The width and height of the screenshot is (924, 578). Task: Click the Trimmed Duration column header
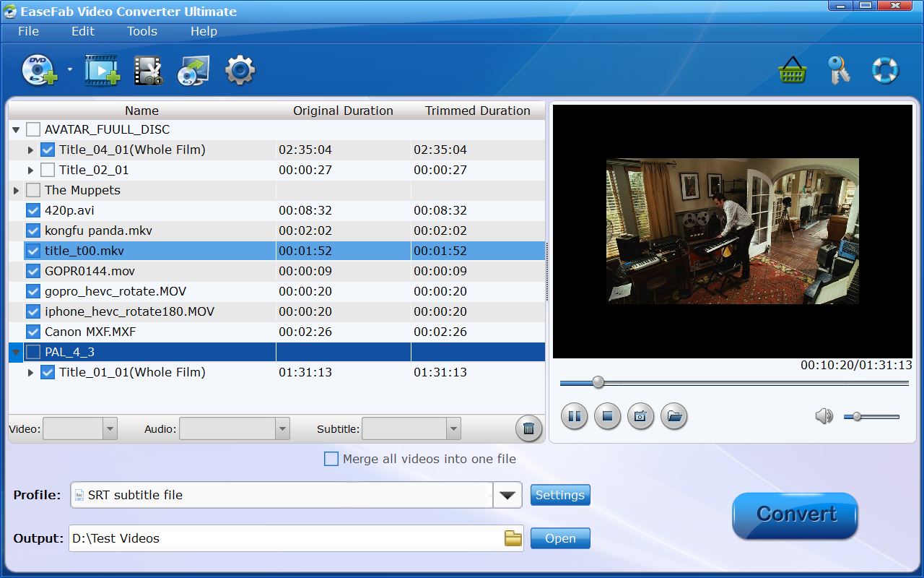(478, 111)
